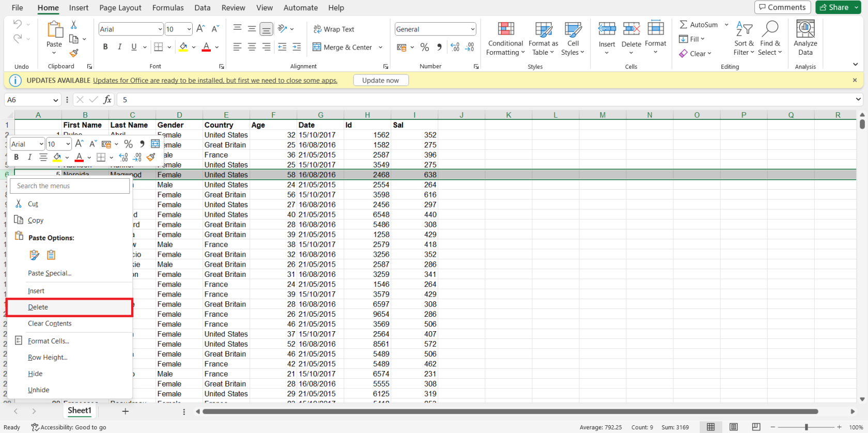Toggle Bold in the ribbon Font group

point(105,47)
